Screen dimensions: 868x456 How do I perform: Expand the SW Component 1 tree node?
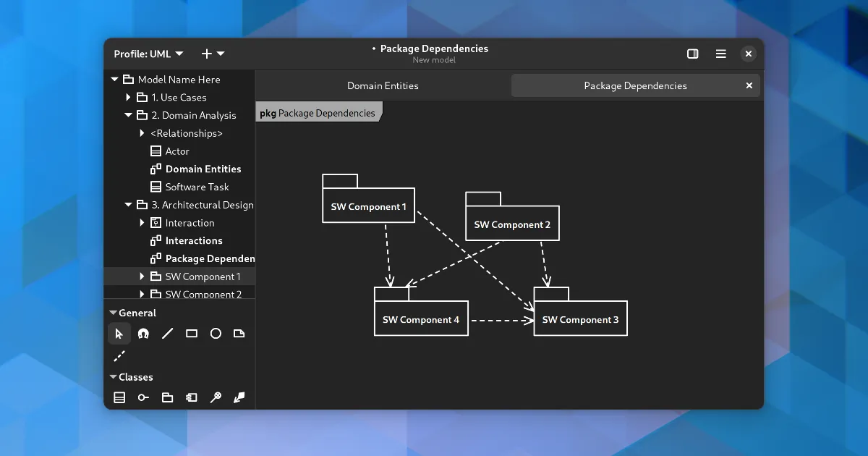click(x=142, y=276)
